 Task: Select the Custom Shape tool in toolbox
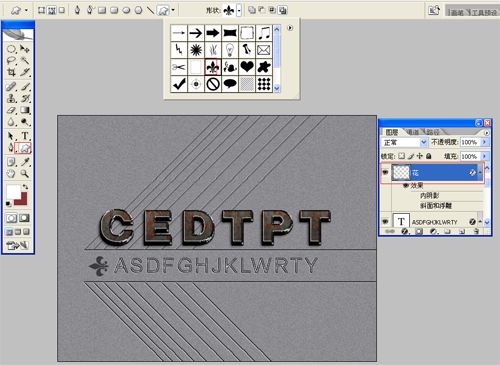(x=24, y=148)
